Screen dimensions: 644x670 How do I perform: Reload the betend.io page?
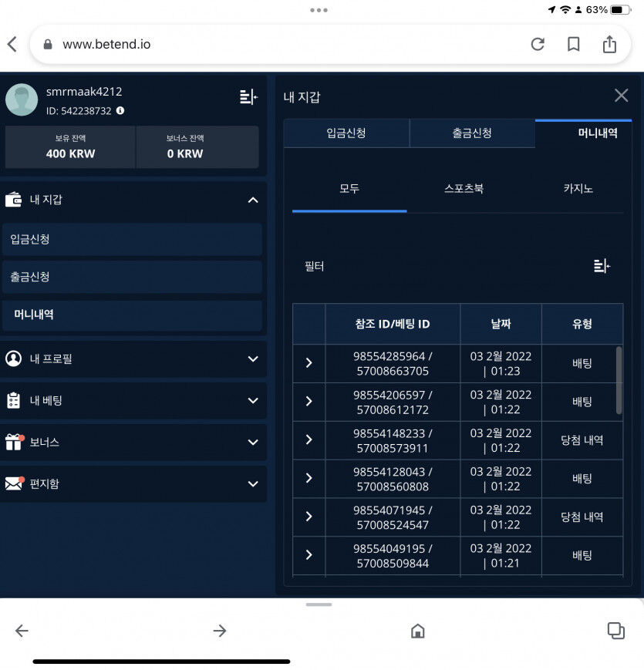click(537, 44)
